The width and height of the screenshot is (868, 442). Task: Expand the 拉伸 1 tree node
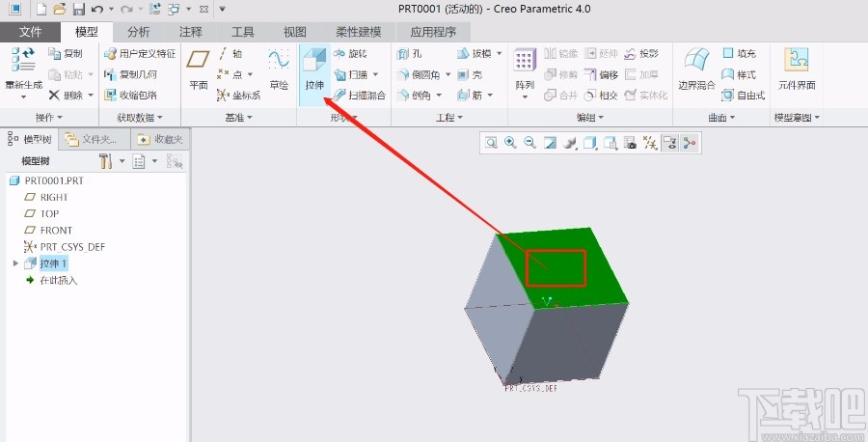tap(15, 263)
